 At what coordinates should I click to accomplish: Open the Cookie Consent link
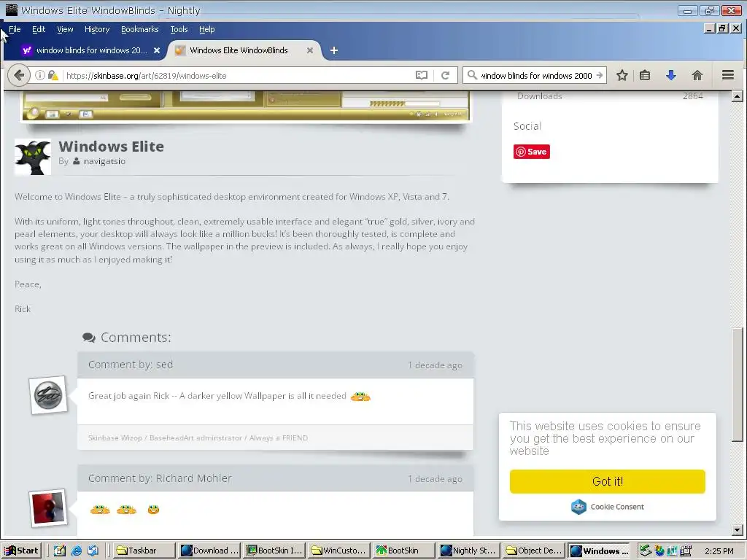coord(617,507)
